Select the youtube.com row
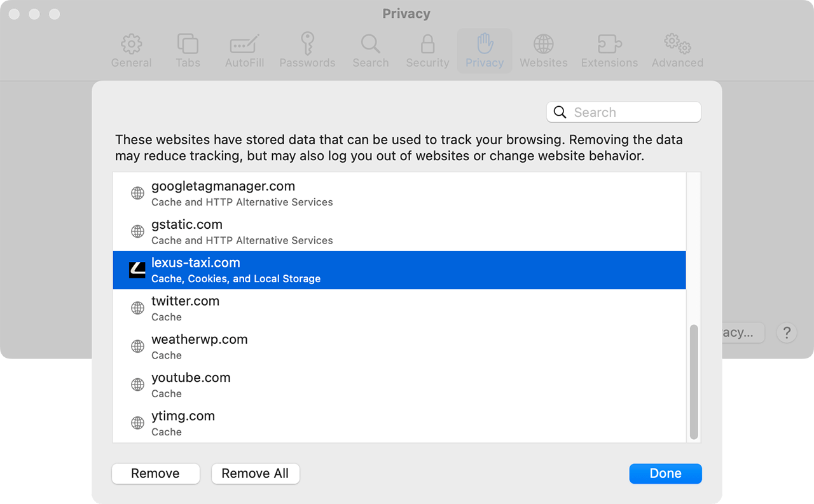814x504 pixels. tap(399, 385)
